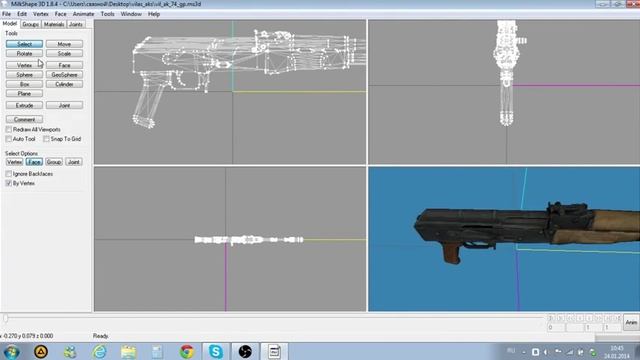The width and height of the screenshot is (640, 360).
Task: Show hidden tray icons arrow
Action: point(524,352)
